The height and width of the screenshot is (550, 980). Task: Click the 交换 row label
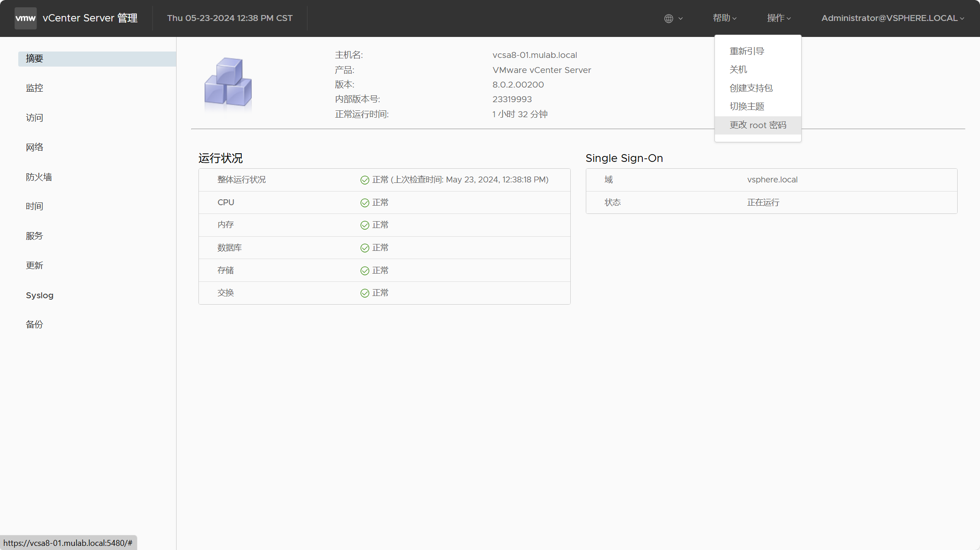pyautogui.click(x=225, y=293)
